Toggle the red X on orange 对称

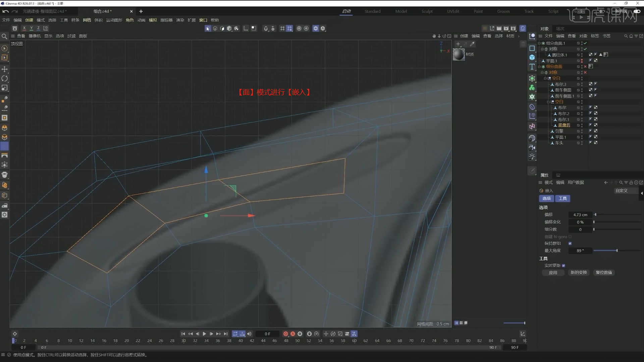[x=585, y=72]
